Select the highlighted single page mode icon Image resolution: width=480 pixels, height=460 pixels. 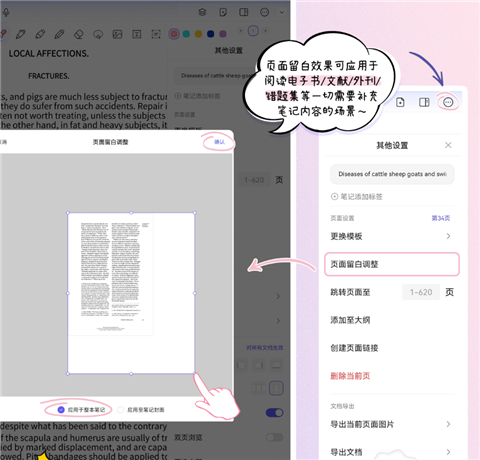coord(276,388)
